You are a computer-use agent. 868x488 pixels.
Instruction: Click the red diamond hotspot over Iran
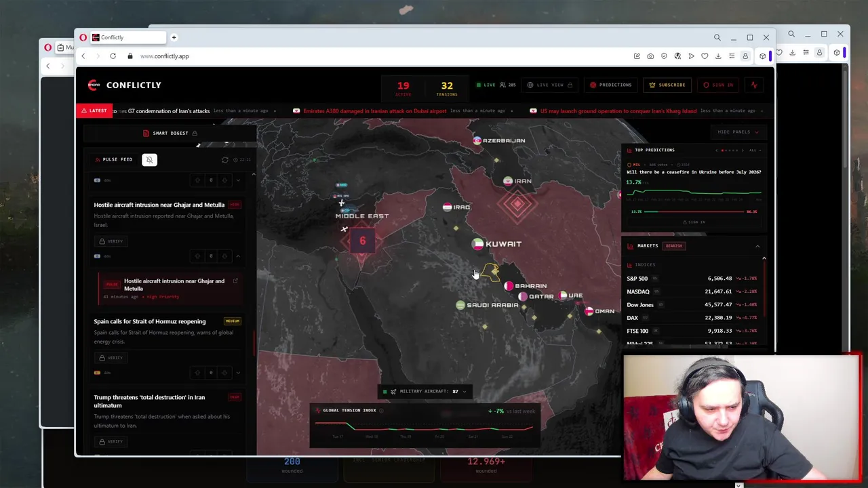tap(517, 203)
